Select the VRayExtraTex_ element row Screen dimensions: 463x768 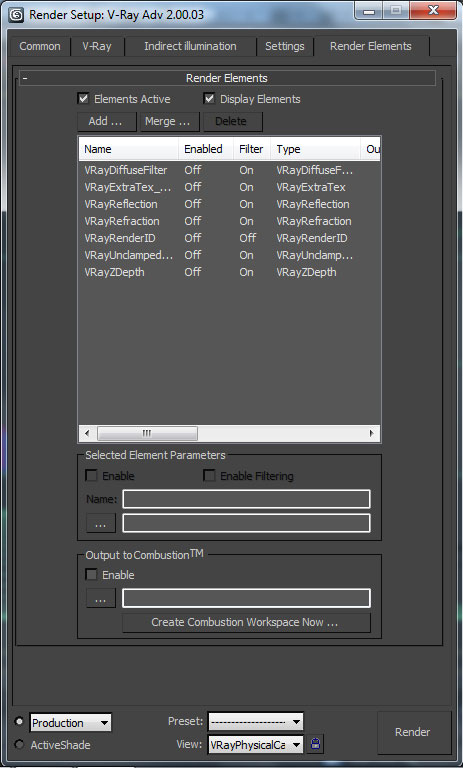coord(229,187)
